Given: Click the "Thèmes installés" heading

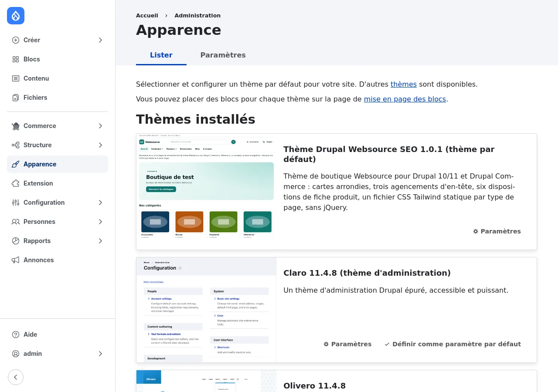Looking at the screenshot, I should 196,119.
